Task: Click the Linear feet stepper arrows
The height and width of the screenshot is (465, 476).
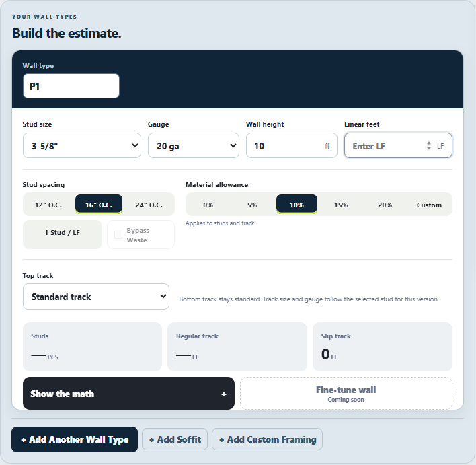Action: pyautogui.click(x=429, y=146)
